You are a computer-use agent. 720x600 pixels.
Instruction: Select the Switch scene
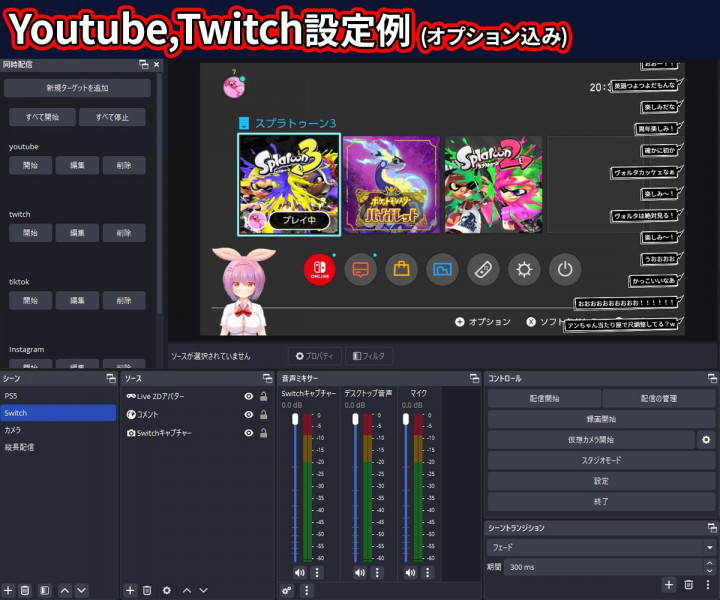(x=58, y=413)
